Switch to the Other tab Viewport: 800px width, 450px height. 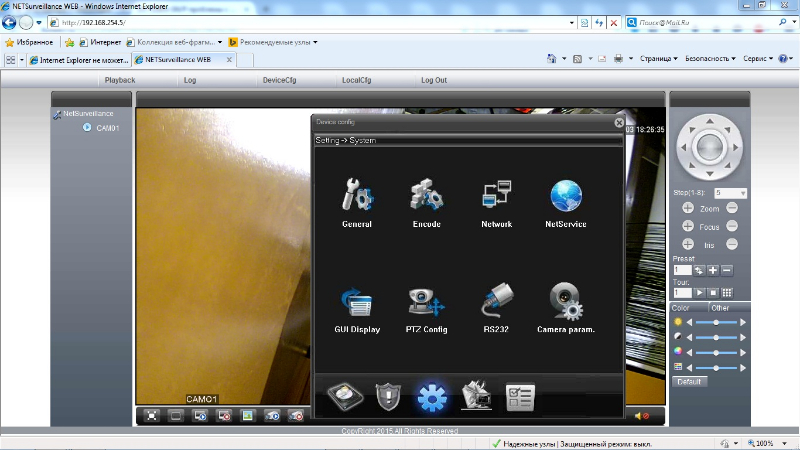729,308
